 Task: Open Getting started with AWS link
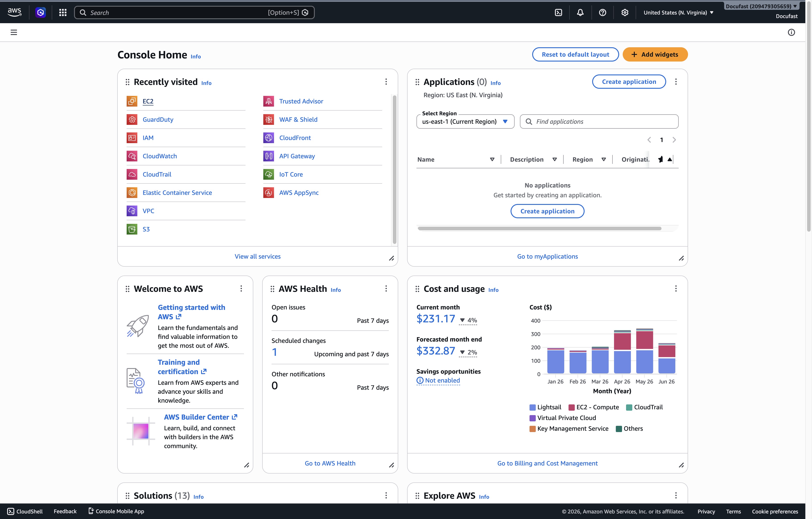tap(192, 312)
